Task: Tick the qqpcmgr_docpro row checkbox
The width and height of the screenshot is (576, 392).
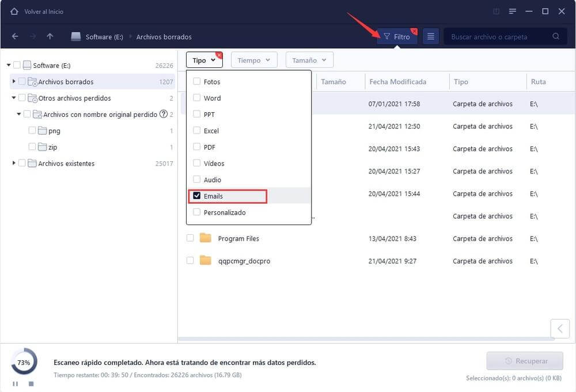Action: [190, 260]
